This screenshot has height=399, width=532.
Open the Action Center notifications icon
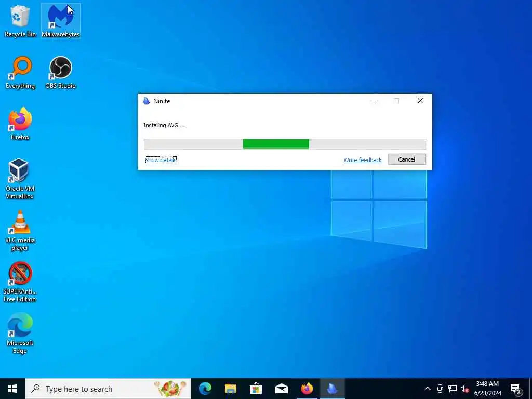tap(516, 389)
